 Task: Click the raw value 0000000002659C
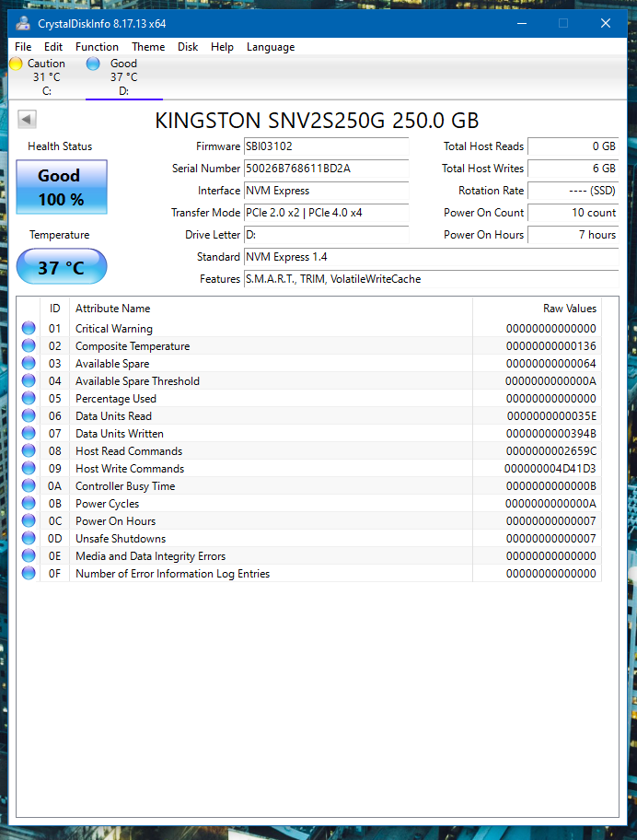pyautogui.click(x=551, y=451)
